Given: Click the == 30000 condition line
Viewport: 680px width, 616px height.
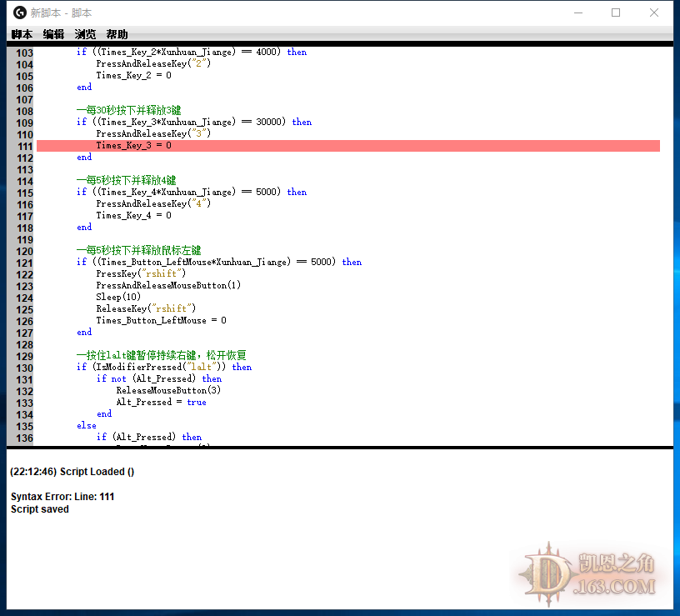Looking at the screenshot, I should coord(194,122).
